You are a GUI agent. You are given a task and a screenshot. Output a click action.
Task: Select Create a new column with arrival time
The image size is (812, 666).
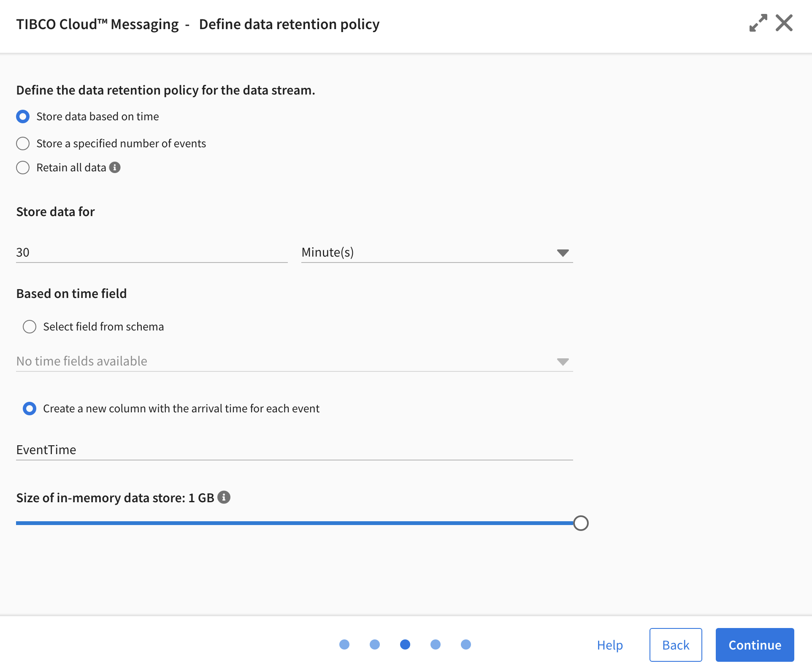coord(30,409)
